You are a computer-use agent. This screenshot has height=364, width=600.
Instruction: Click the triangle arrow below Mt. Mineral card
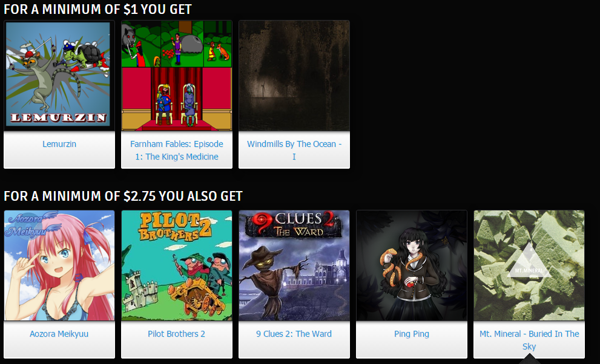click(529, 359)
